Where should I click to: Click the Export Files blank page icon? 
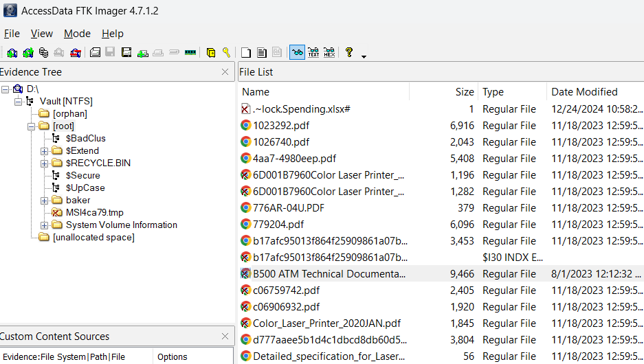click(x=245, y=52)
